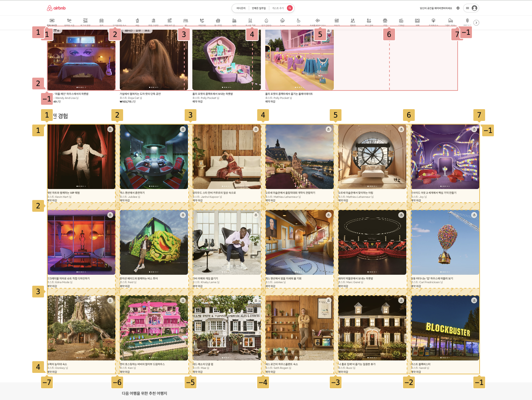This screenshot has height=400, width=532.
Task: Share the Sandi Blockbuster card
Action: click(x=474, y=301)
